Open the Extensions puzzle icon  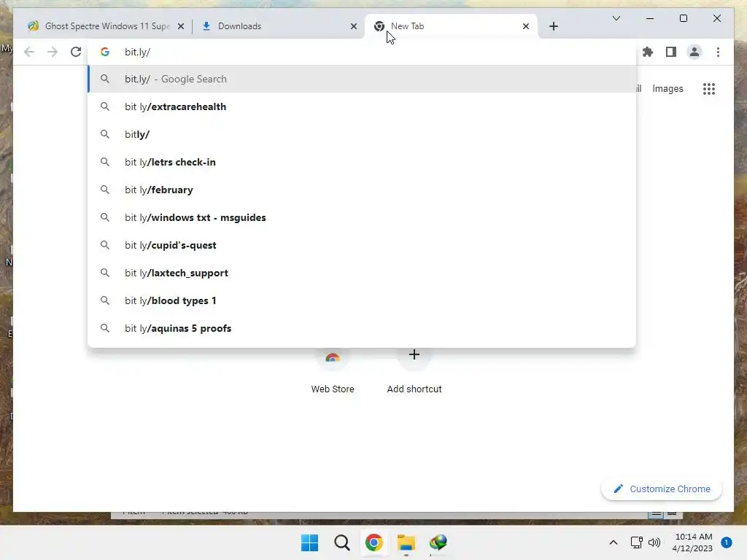pos(648,52)
